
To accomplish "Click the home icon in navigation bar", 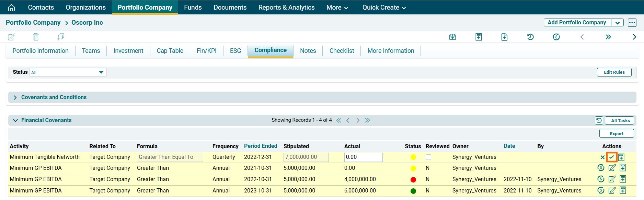I will pyautogui.click(x=11, y=8).
